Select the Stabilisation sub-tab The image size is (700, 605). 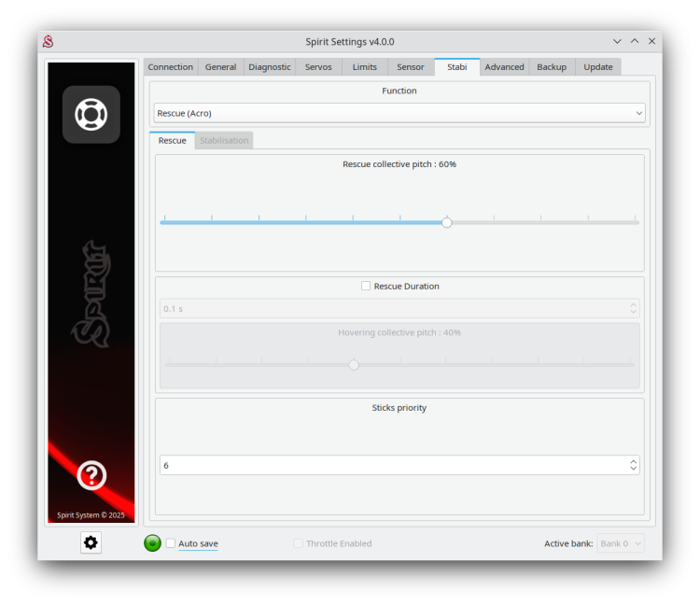click(224, 140)
